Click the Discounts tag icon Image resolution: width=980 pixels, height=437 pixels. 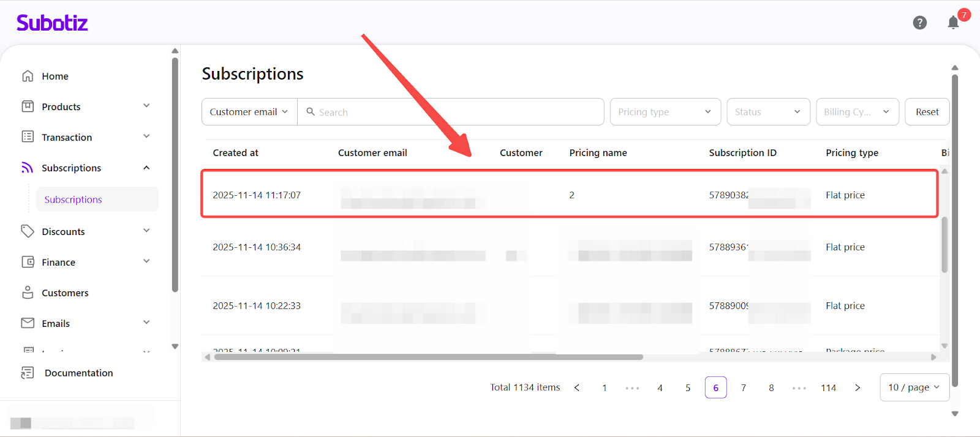pyautogui.click(x=28, y=231)
